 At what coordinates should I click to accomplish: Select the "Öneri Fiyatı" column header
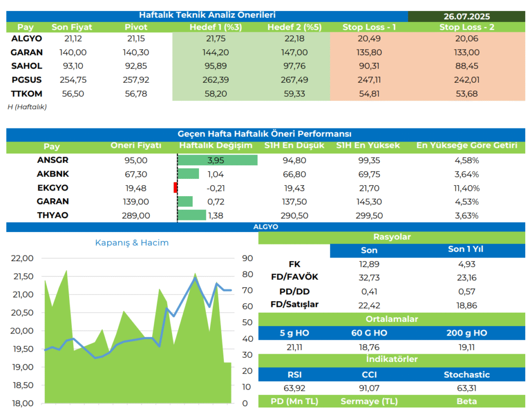coord(136,146)
